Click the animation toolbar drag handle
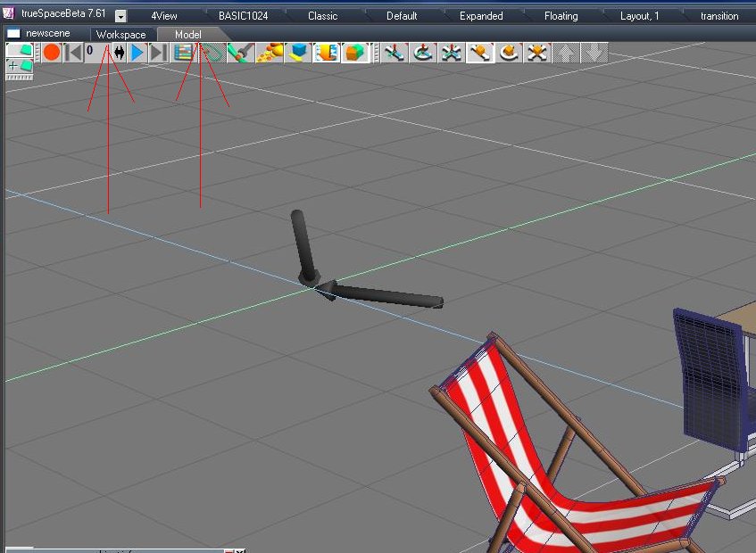 [x=37, y=52]
